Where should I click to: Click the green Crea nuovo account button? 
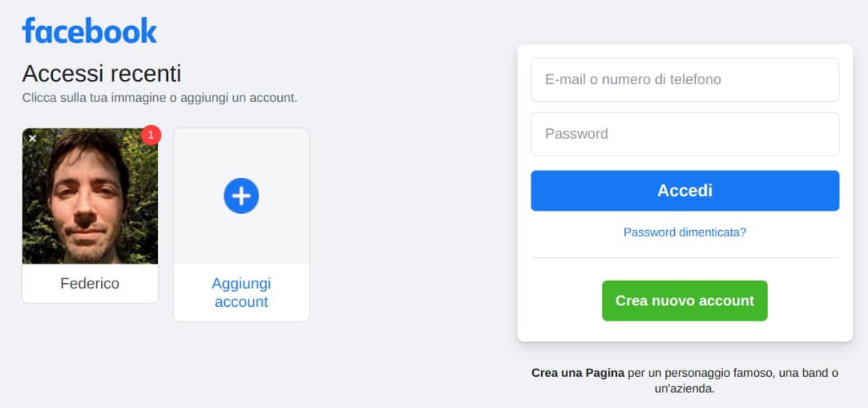[x=685, y=301]
